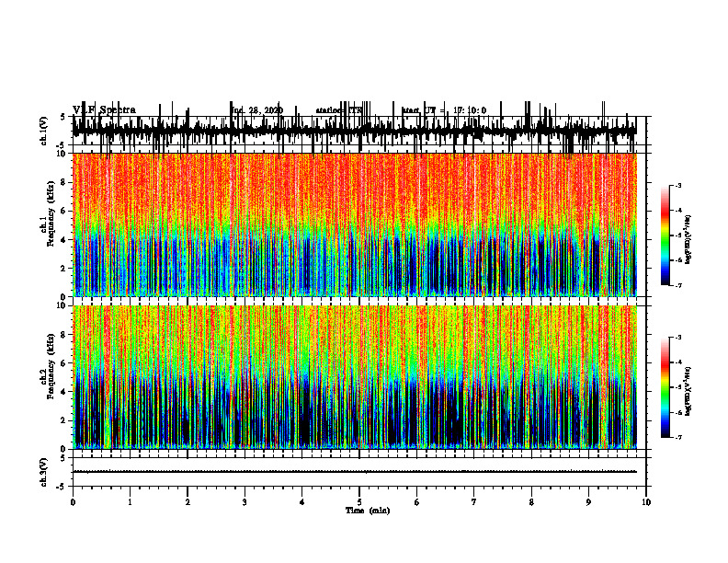Click the "1" tick on the time axis
This screenshot has height=563, width=728.
tap(130, 502)
